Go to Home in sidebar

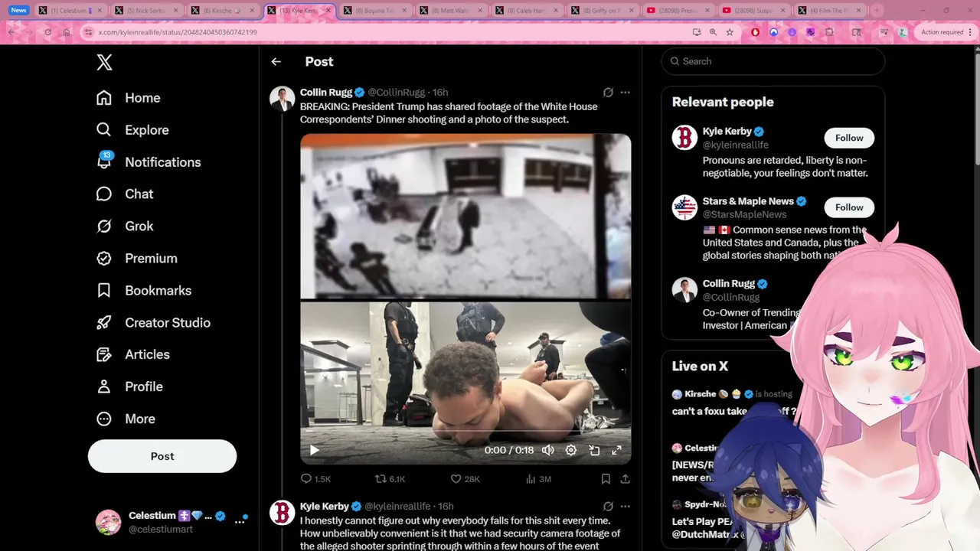click(x=128, y=98)
